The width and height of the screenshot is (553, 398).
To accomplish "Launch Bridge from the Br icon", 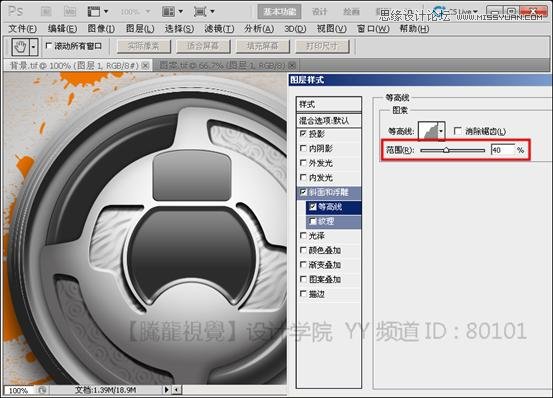I will 46,12.
